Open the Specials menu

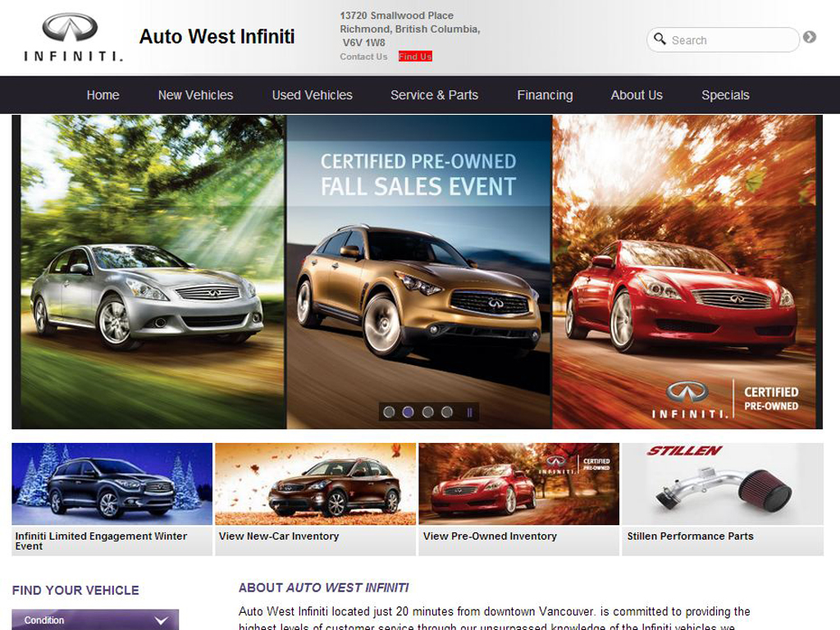tap(725, 95)
